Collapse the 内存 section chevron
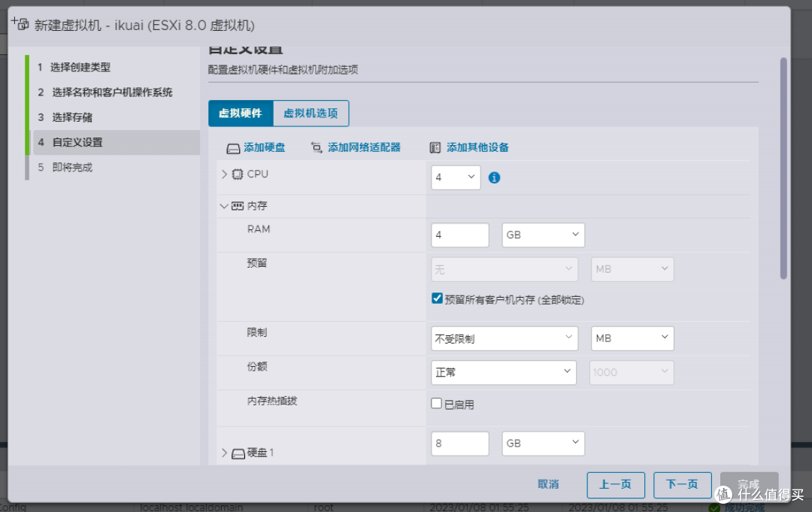Viewport: 812px width, 512px height. point(224,205)
